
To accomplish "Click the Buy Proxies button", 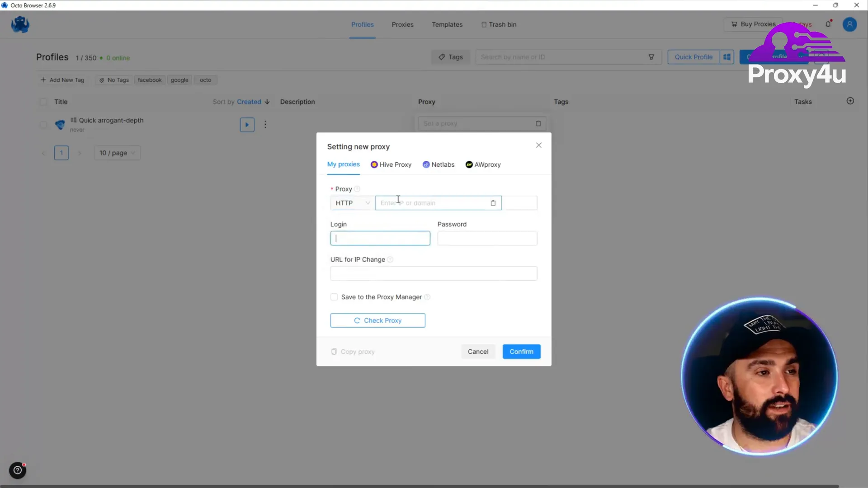I will tap(753, 24).
